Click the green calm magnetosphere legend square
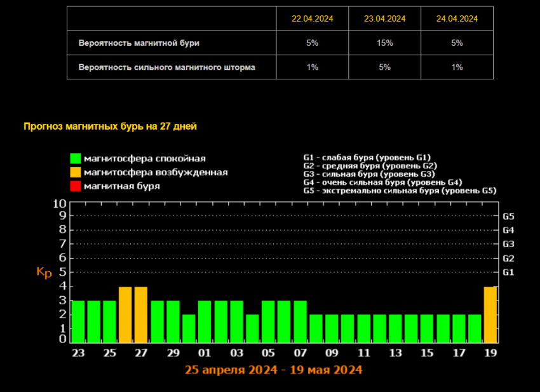Image resolution: width=540 pixels, height=392 pixels. [76, 158]
